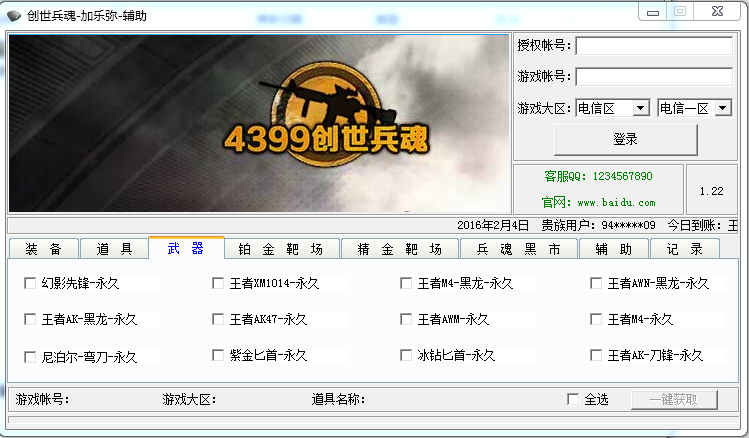Click the 登录 login button
749x438 pixels.
pos(626,139)
